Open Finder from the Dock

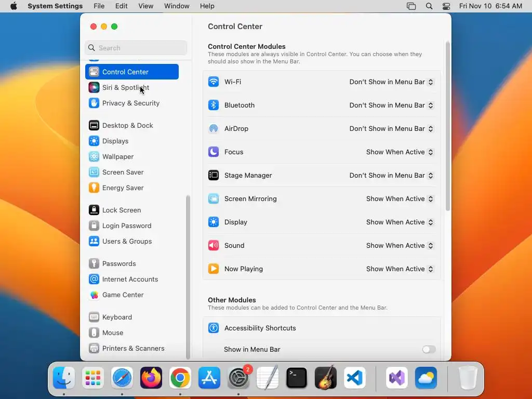(x=64, y=378)
